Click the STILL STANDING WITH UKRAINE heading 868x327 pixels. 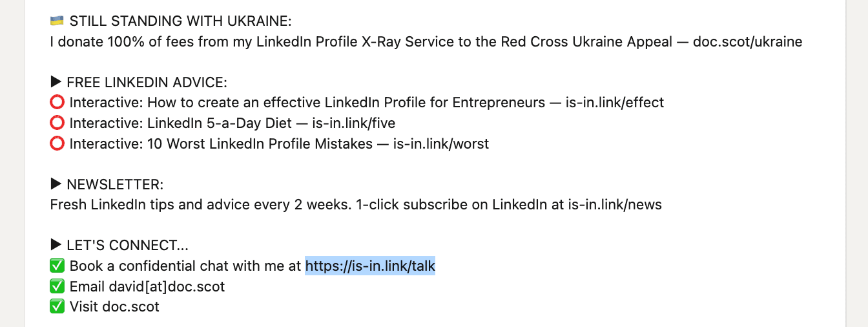point(181,21)
